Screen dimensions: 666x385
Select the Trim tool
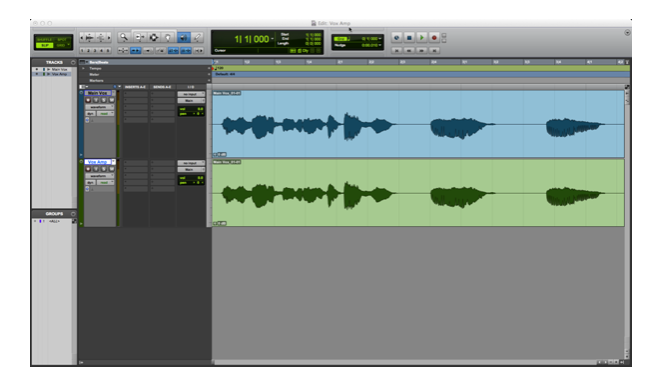(x=139, y=37)
